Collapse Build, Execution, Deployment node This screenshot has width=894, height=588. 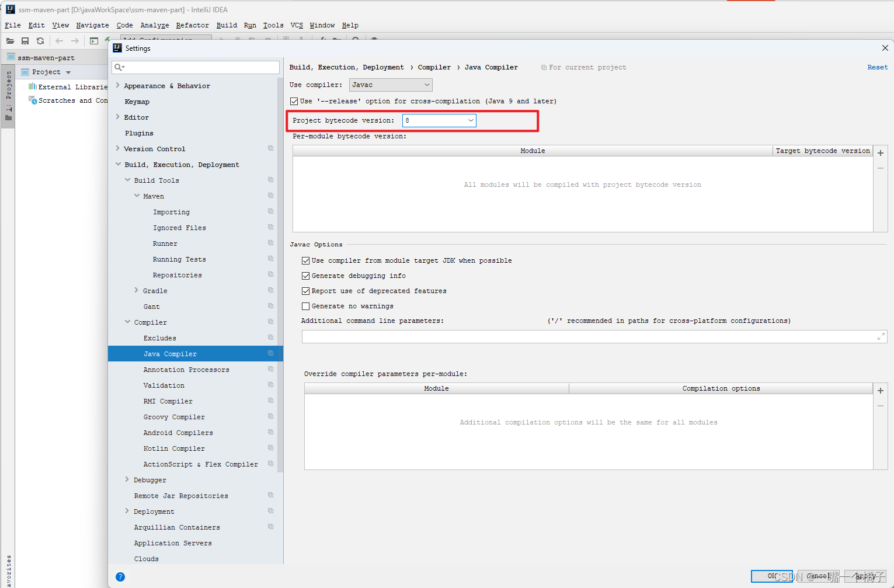pos(119,164)
